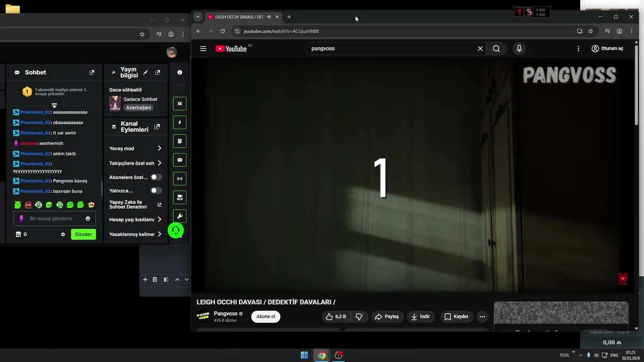Open the wrench sidebar tool
Screen dimensions: 644x362
(x=180, y=216)
